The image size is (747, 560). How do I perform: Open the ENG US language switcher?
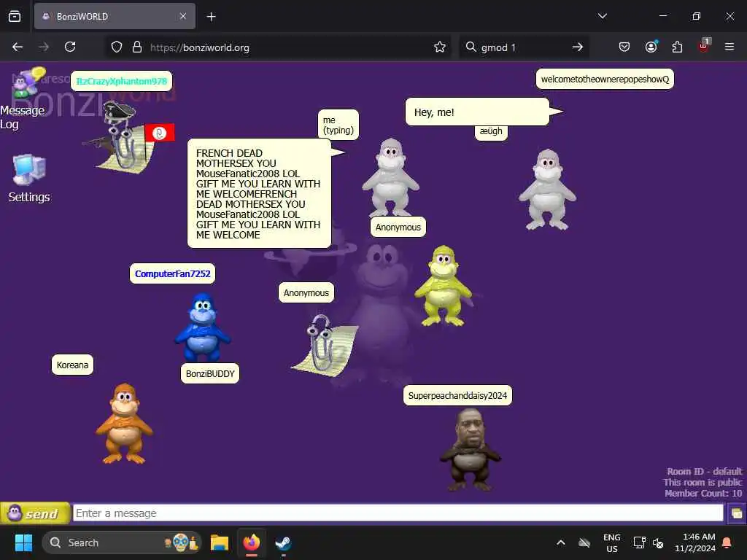click(x=612, y=542)
